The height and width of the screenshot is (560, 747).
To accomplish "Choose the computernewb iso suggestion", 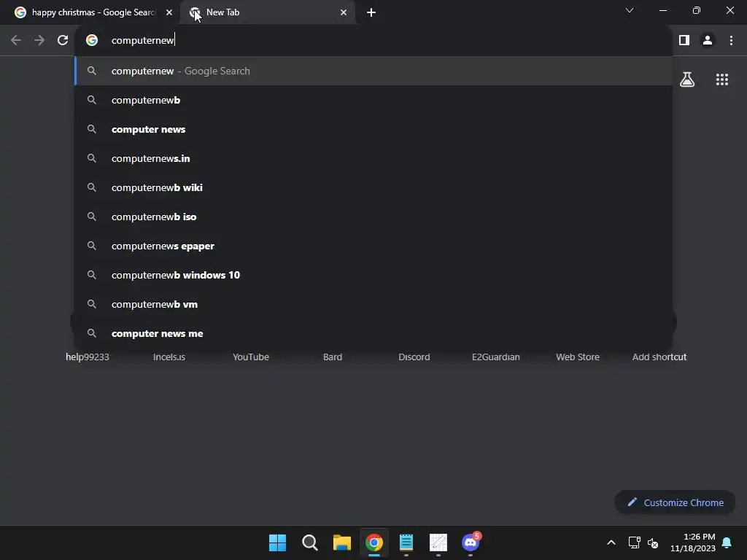I will [x=373, y=217].
